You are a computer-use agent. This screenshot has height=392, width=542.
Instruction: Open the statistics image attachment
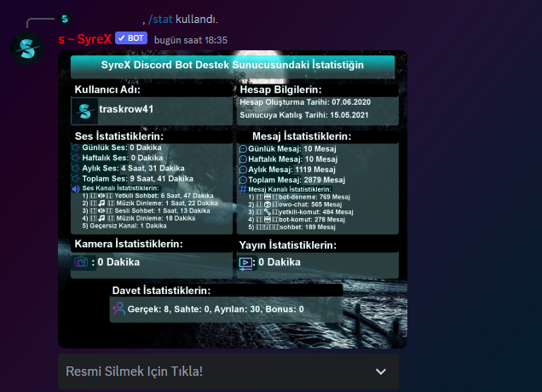[x=233, y=199]
